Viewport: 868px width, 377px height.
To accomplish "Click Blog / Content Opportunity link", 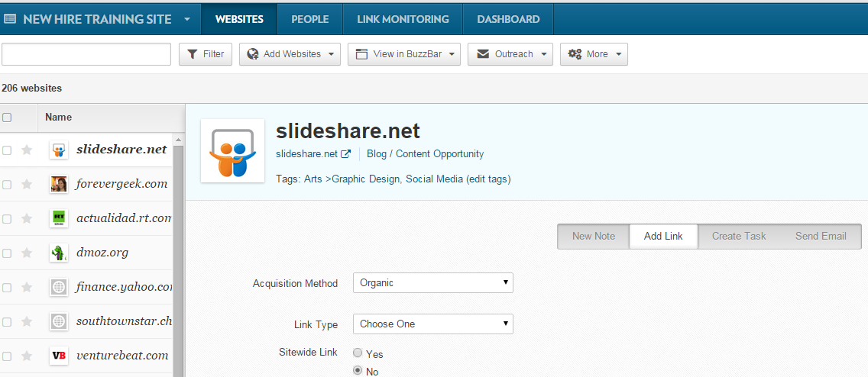I will coord(425,154).
